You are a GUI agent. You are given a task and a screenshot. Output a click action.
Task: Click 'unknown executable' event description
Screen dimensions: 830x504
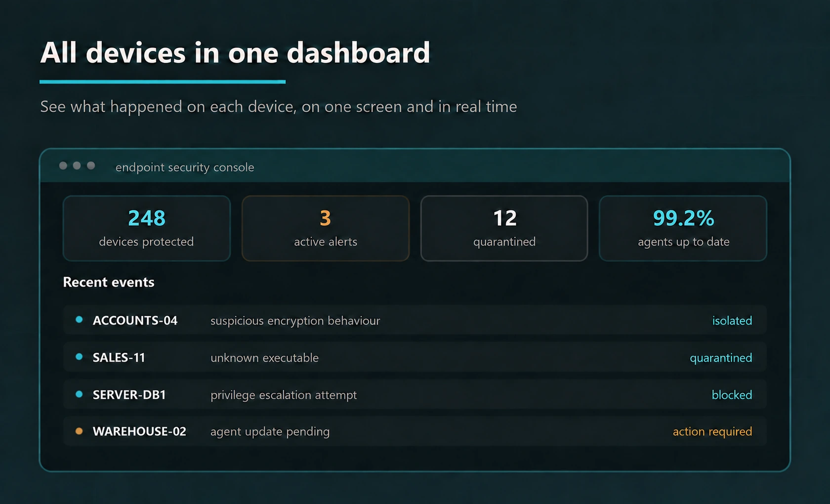[265, 358]
